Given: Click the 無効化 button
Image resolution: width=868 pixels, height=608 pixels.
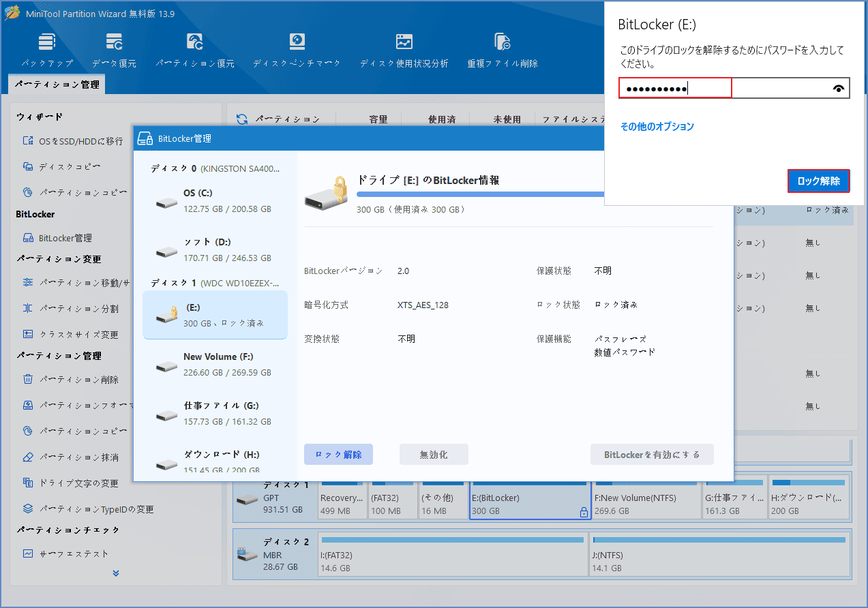Looking at the screenshot, I should pyautogui.click(x=434, y=455).
